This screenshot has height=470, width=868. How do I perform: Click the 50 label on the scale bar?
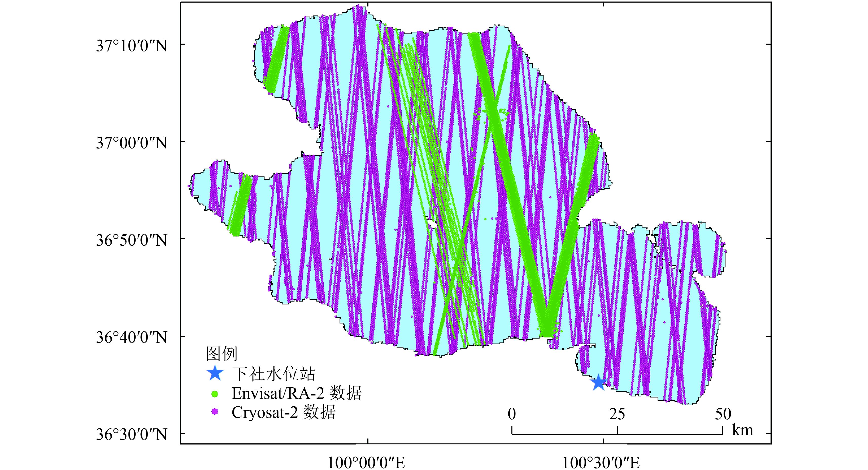[723, 414]
